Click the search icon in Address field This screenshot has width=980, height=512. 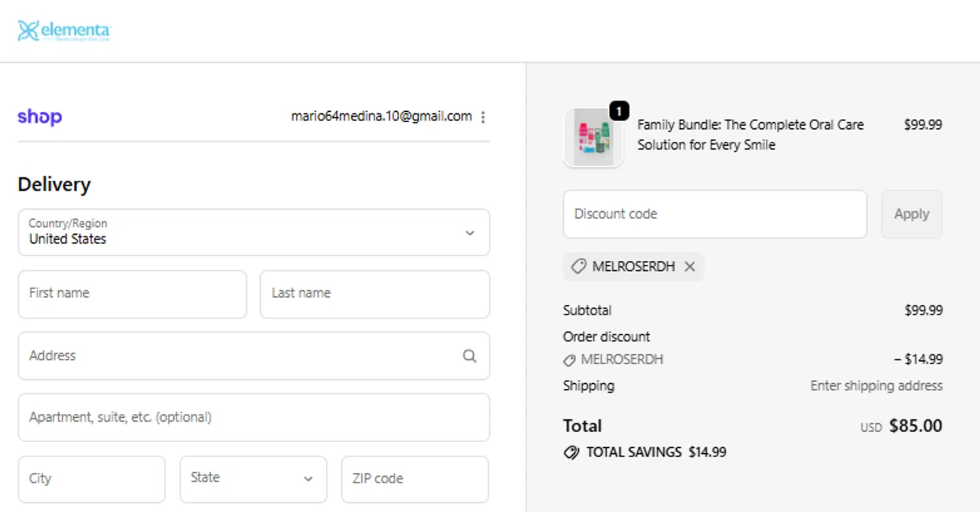click(x=469, y=356)
